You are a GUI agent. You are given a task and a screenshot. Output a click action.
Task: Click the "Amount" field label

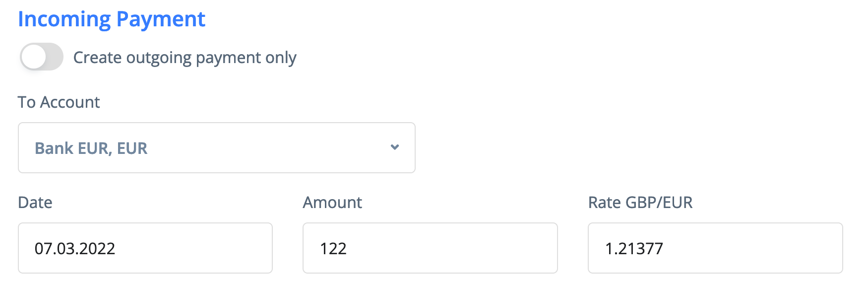[x=332, y=203]
